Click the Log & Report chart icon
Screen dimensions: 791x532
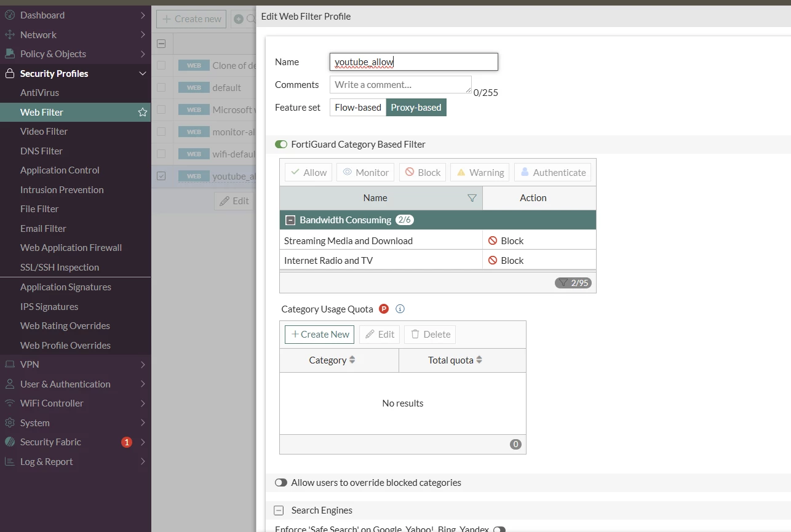point(9,461)
